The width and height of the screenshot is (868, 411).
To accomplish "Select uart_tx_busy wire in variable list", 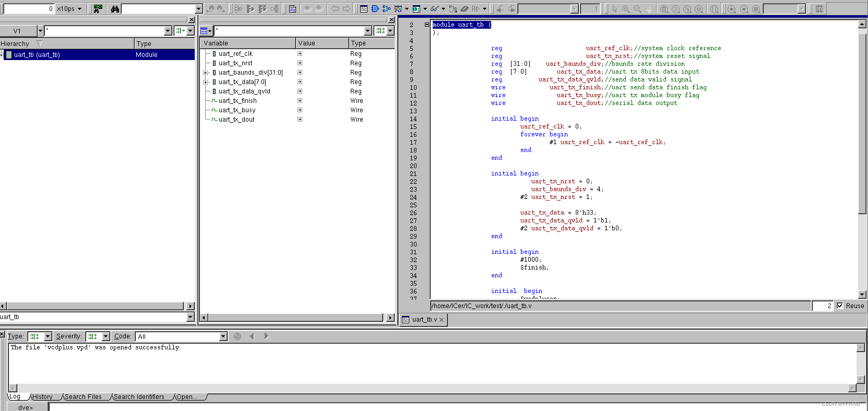I will [x=237, y=110].
